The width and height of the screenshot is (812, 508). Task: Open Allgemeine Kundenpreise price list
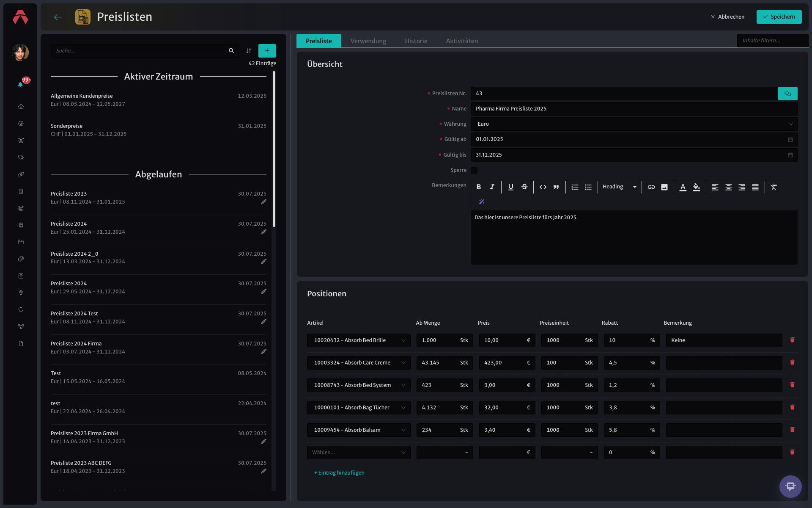[x=159, y=100]
